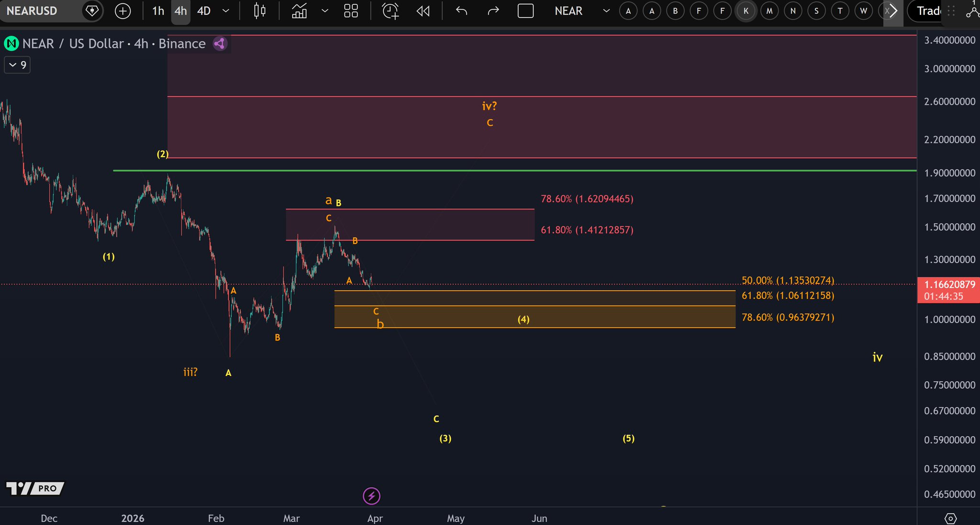980x525 pixels.
Task: Select the 4D timeframe
Action: 204,11
